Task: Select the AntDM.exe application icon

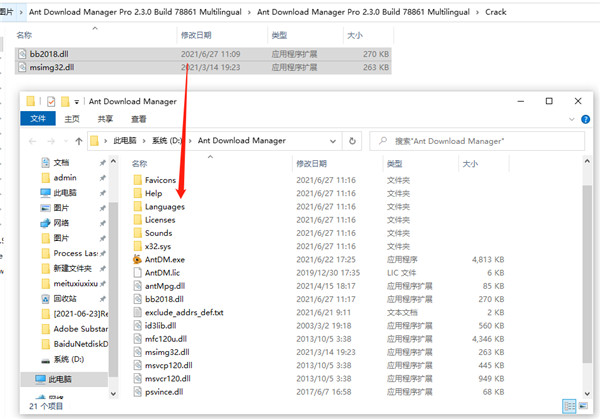Action: click(137, 259)
